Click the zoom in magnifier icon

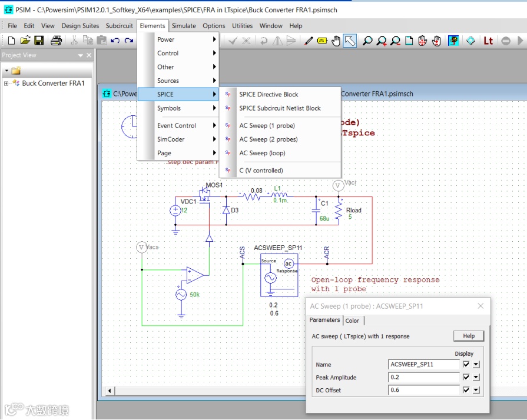click(382, 41)
